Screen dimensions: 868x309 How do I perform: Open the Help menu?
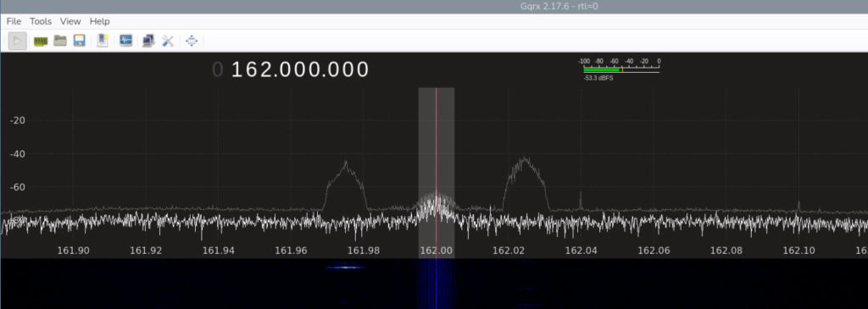[100, 21]
